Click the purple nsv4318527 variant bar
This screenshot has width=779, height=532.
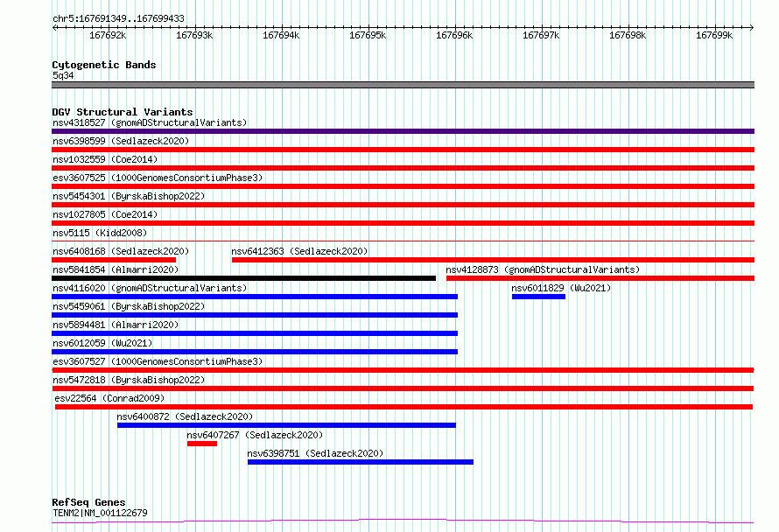point(403,131)
